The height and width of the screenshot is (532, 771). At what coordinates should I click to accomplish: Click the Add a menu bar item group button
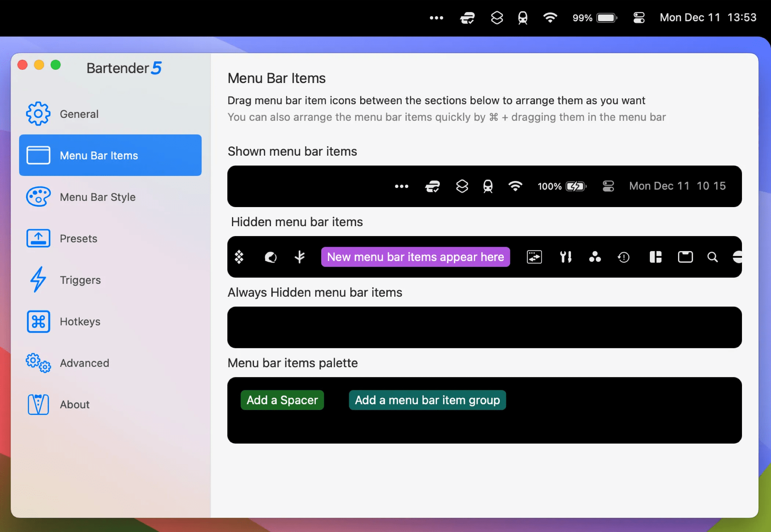427,400
